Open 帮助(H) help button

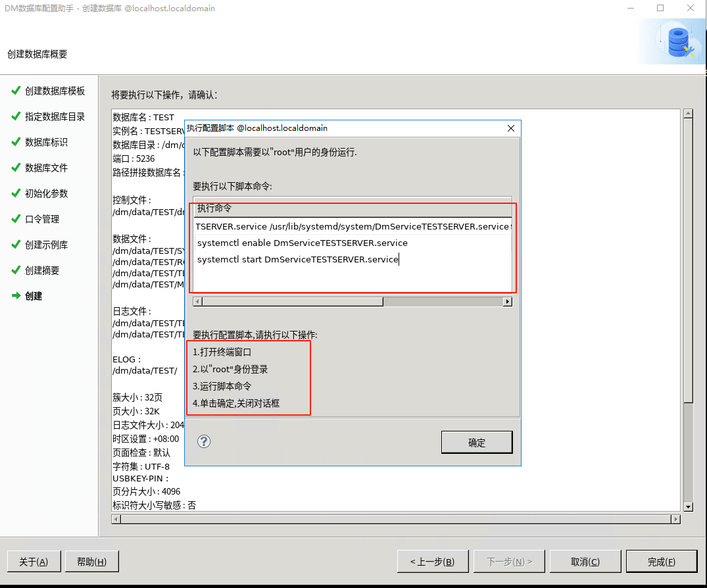pyautogui.click(x=91, y=562)
